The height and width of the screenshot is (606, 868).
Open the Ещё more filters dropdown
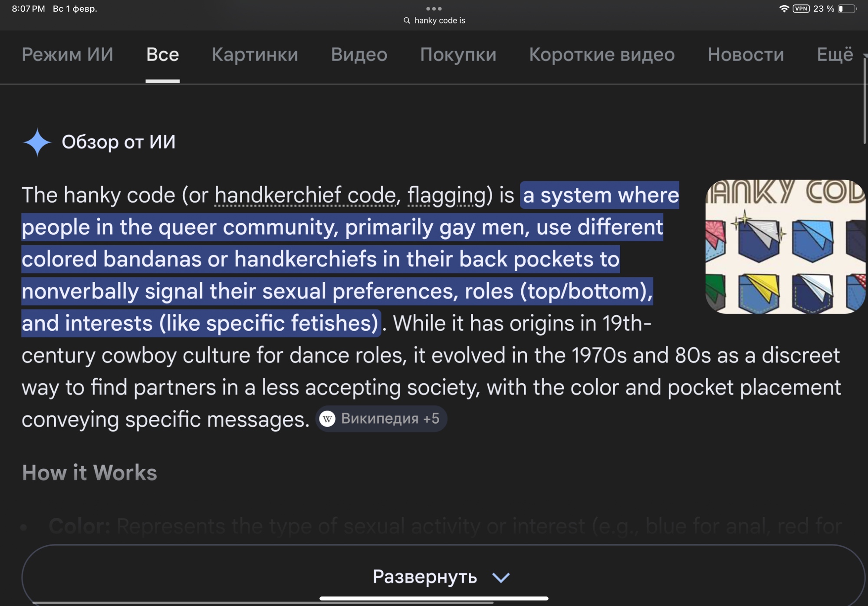835,55
